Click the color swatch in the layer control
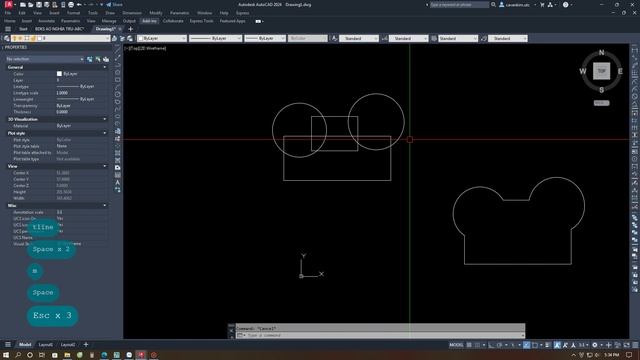Viewport: 640px width, 360px height. pos(40,38)
